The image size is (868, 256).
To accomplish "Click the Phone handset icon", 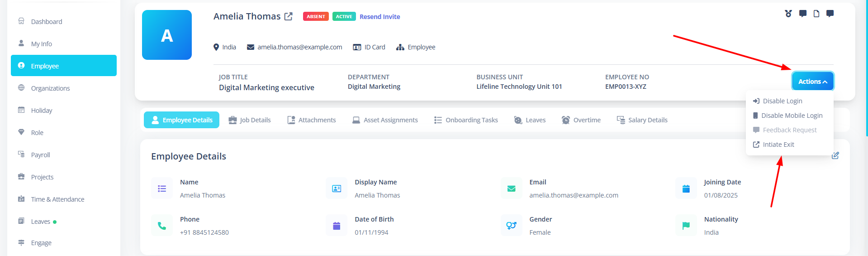I will tap(162, 226).
